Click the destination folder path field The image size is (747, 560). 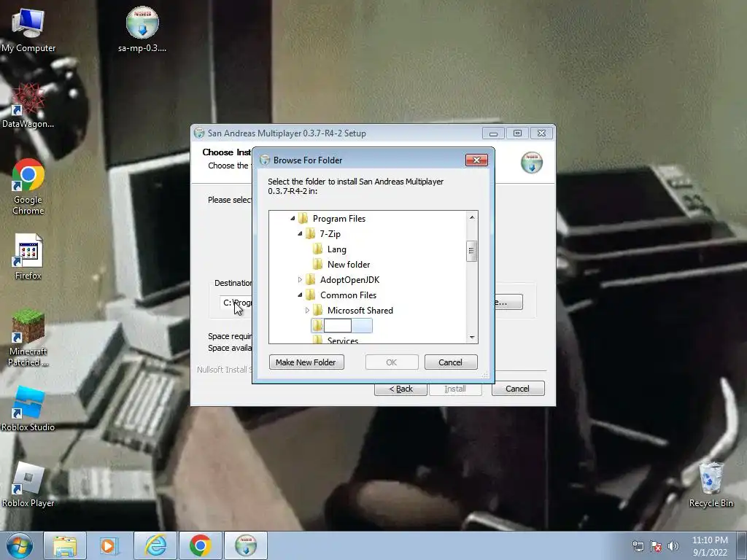point(236,303)
